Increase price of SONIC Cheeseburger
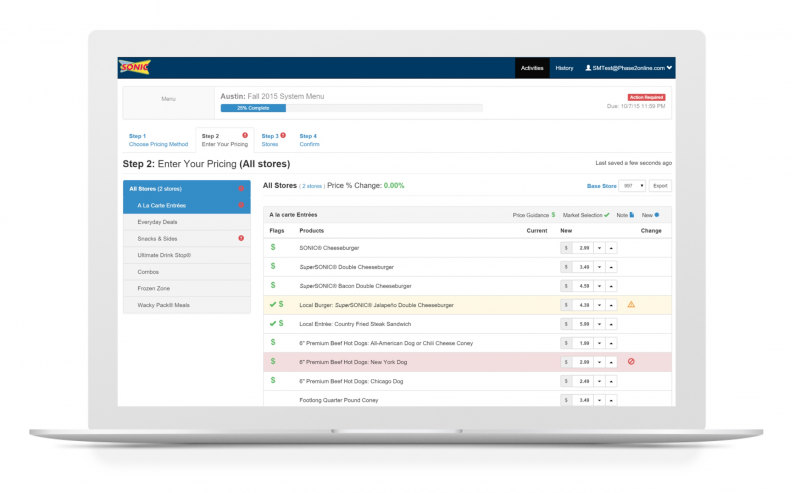Screen dimensions: 800x493 pos(611,248)
